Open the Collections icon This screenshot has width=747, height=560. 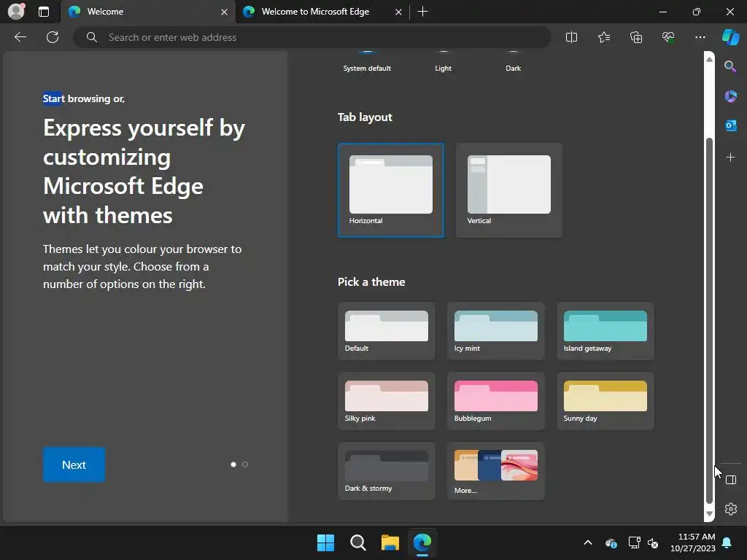636,37
